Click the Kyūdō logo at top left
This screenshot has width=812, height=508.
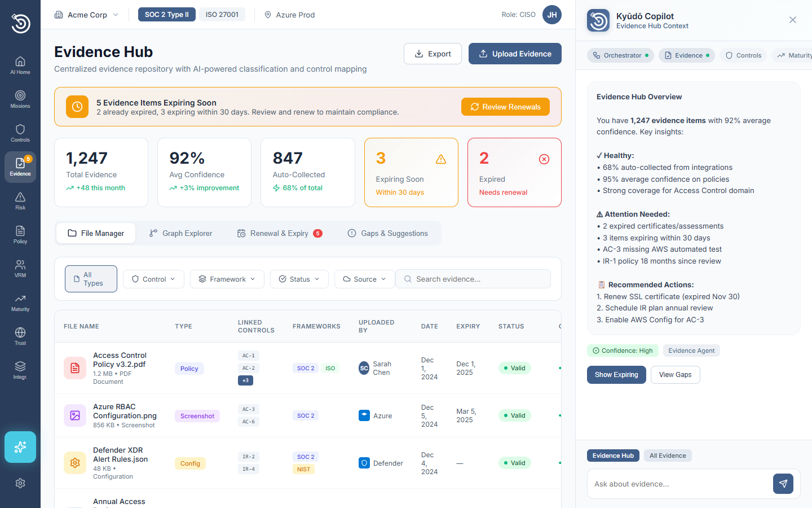click(20, 23)
